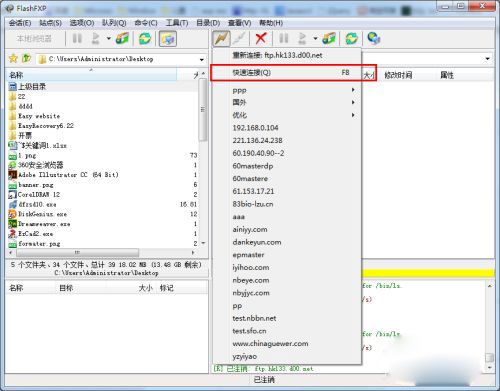
Task: Click the transfer queue play icon in local toolbar
Action: pyautogui.click(x=96, y=38)
